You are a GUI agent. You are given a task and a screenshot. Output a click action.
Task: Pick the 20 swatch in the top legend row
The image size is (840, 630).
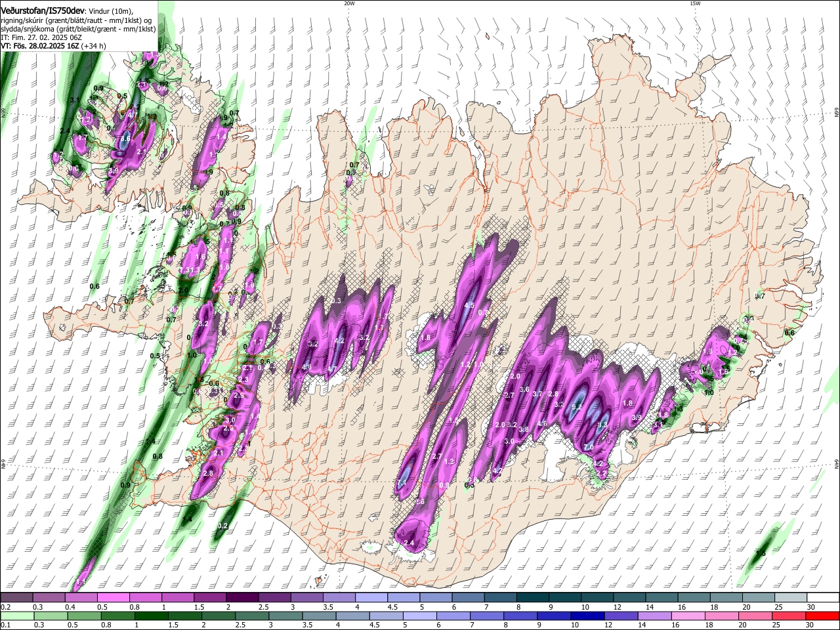coord(759,598)
